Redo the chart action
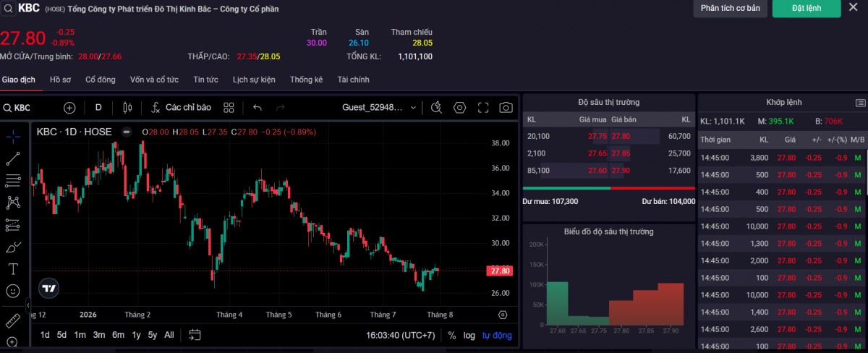This screenshot has height=353, width=868. 280,108
